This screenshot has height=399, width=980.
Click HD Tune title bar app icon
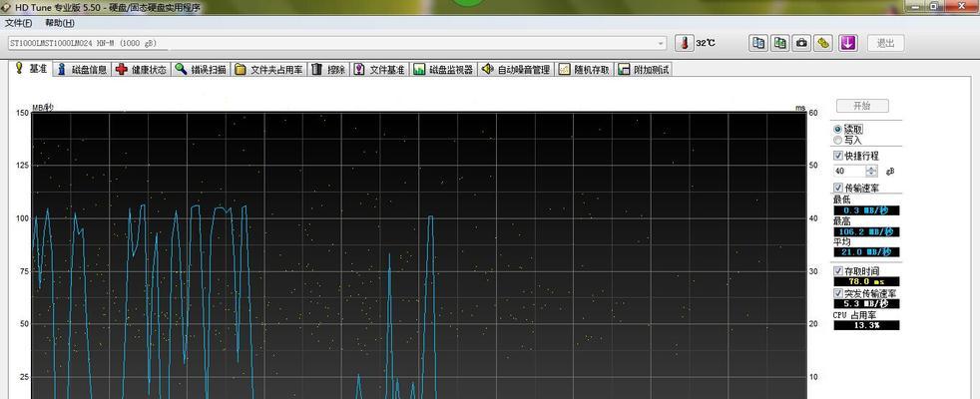tap(5, 8)
